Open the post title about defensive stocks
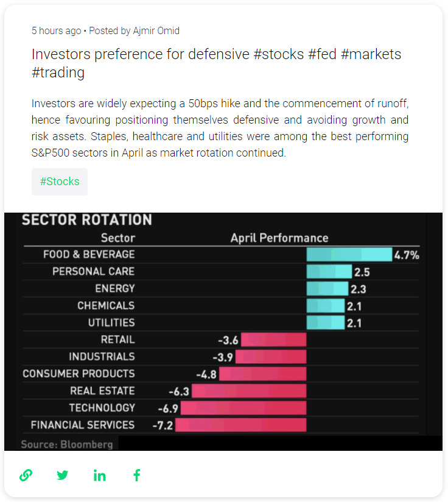This screenshot has width=448, height=502. click(216, 63)
